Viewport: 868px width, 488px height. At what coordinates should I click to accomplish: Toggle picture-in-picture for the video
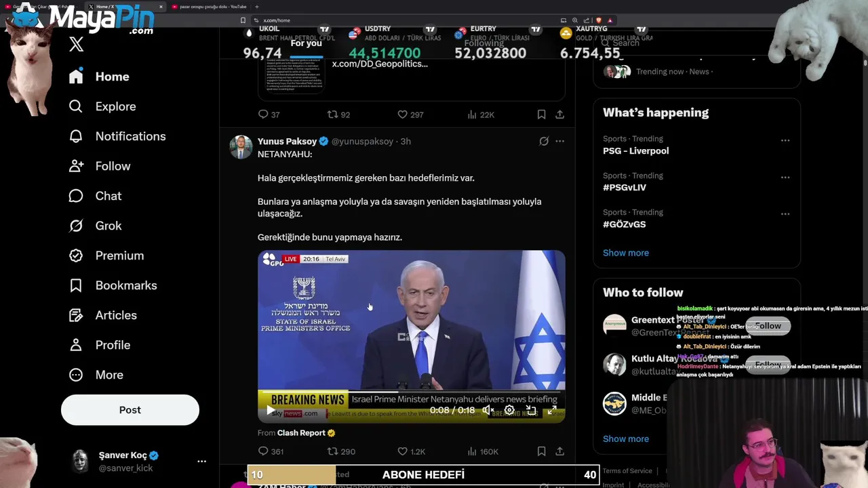(531, 410)
